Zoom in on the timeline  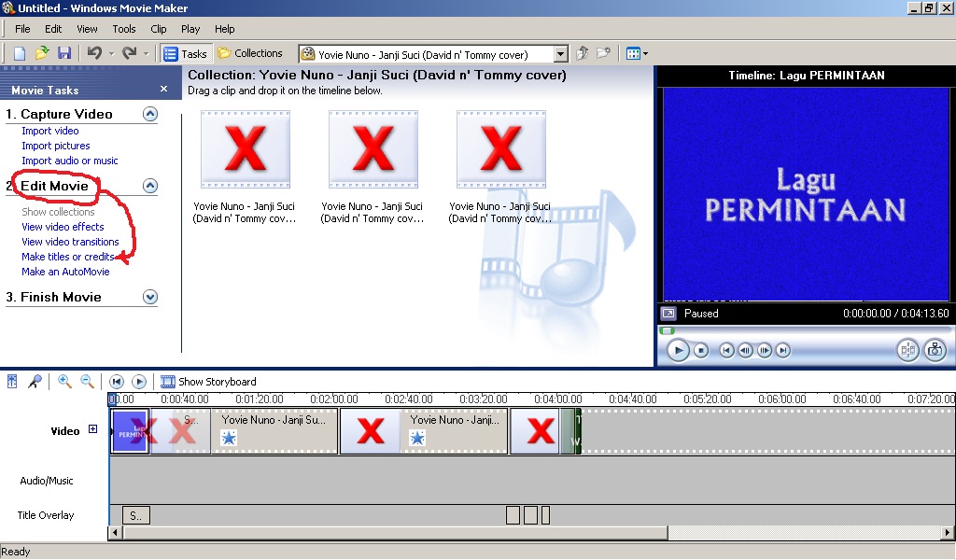coord(64,382)
